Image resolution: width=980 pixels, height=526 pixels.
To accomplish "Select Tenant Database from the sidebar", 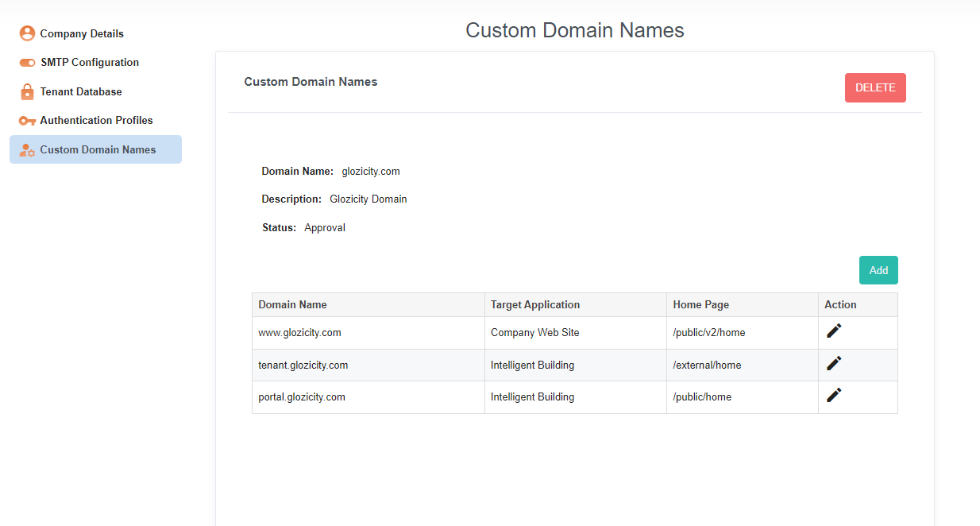I will (81, 91).
